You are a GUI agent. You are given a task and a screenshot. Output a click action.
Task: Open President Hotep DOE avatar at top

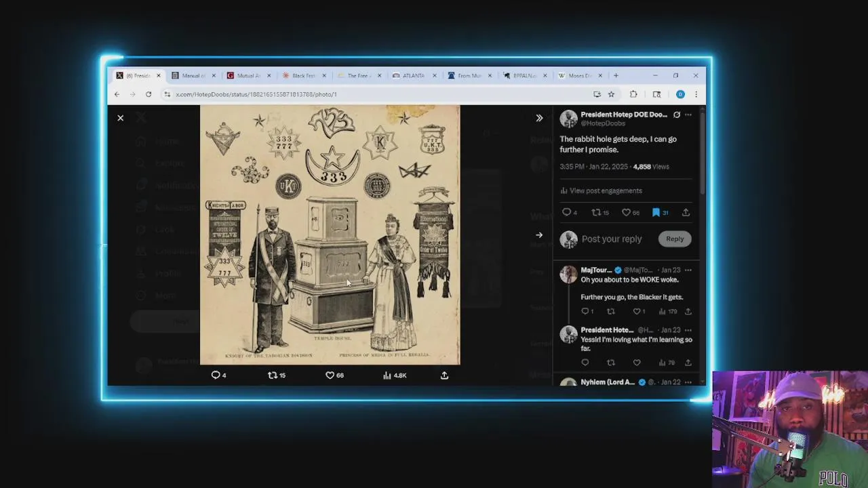coord(568,119)
